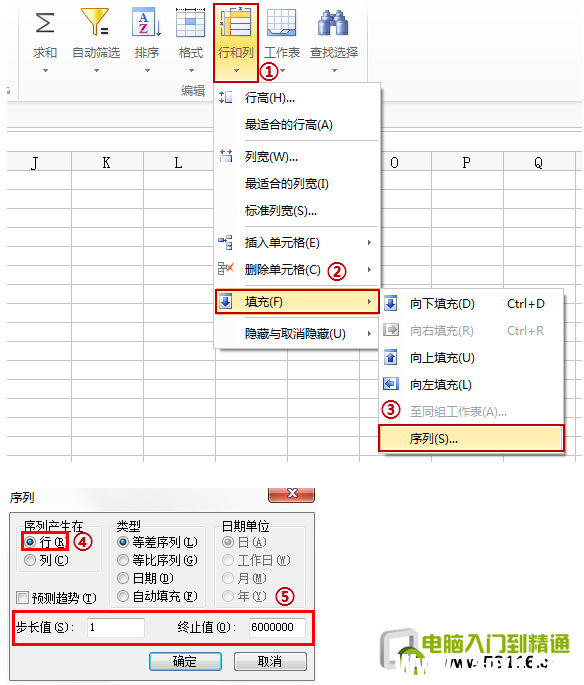Open dropdown arrow under 查找选择
This screenshot has height=685, width=584.
pos(334,70)
